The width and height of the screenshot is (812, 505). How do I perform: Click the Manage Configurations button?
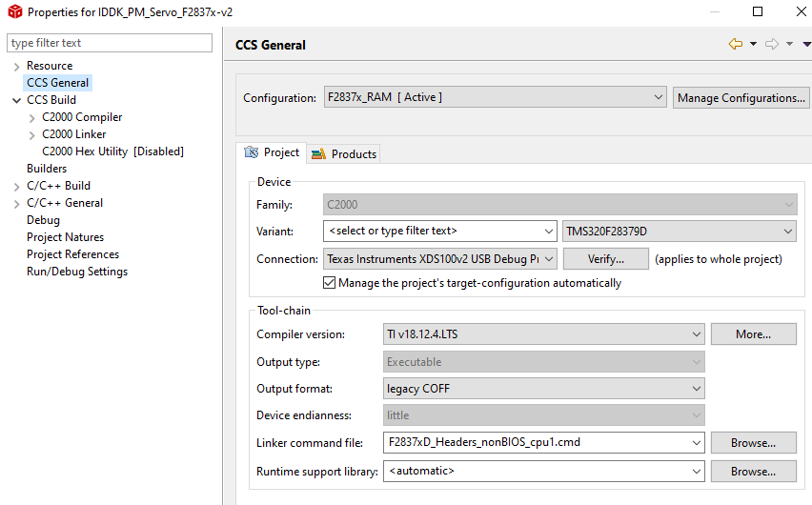pos(741,97)
